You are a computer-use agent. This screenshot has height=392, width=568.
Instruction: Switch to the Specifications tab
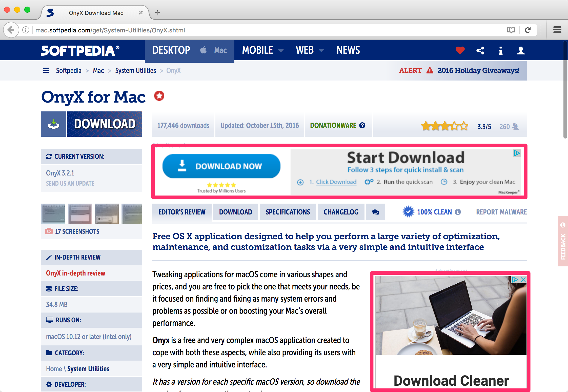288,212
